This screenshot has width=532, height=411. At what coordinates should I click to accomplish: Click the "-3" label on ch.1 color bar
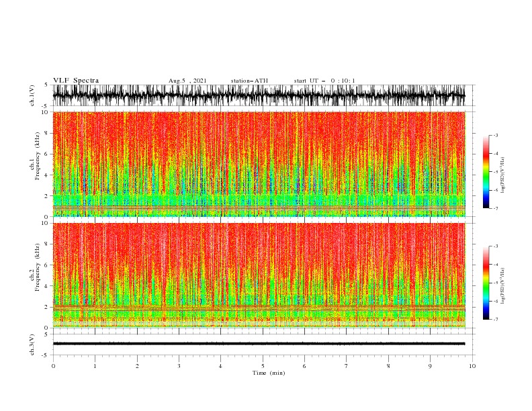495,135
